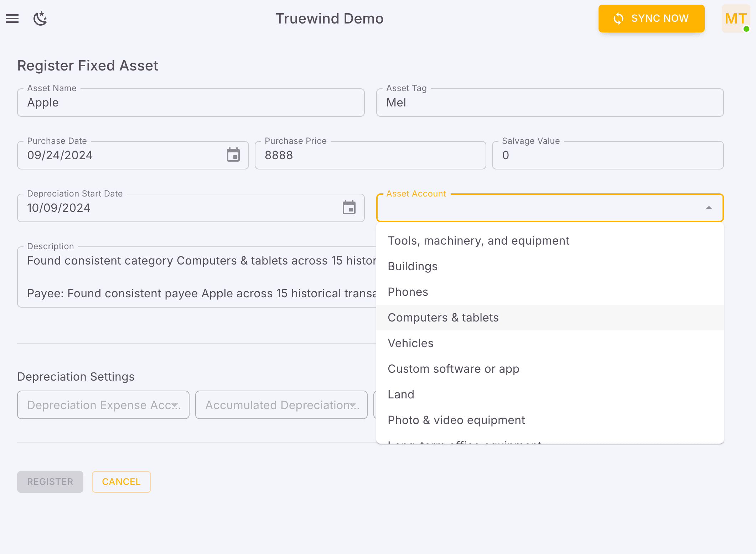Open the hamburger navigation menu
The width and height of the screenshot is (756, 554).
pyautogui.click(x=12, y=19)
